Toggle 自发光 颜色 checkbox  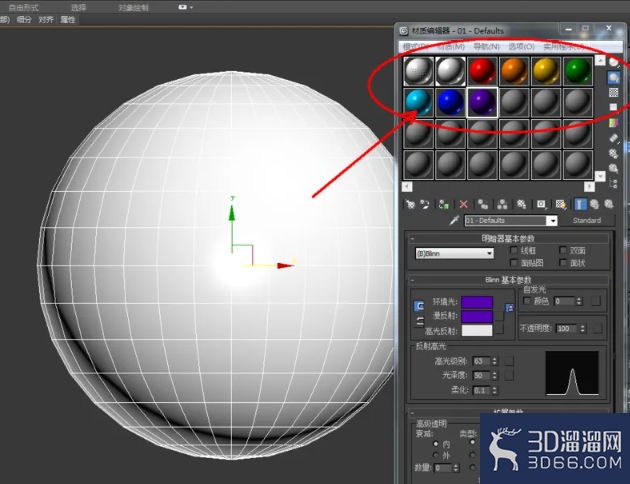click(x=527, y=301)
